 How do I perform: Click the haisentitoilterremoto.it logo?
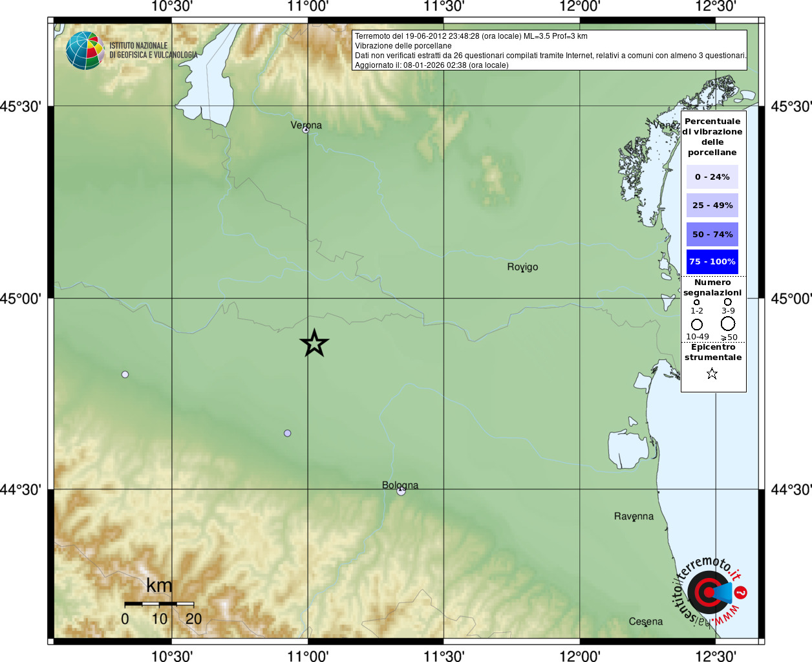click(x=709, y=592)
